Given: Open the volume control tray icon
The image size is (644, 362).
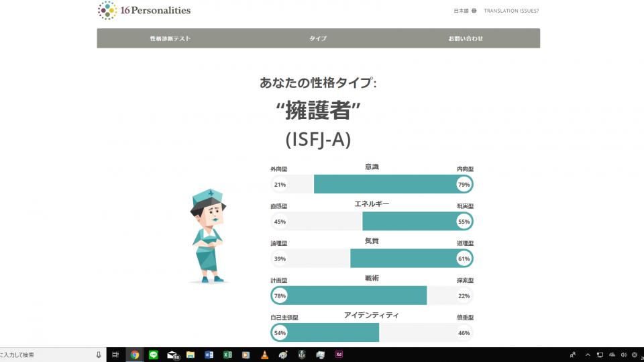Looking at the screenshot, I should click(624, 355).
